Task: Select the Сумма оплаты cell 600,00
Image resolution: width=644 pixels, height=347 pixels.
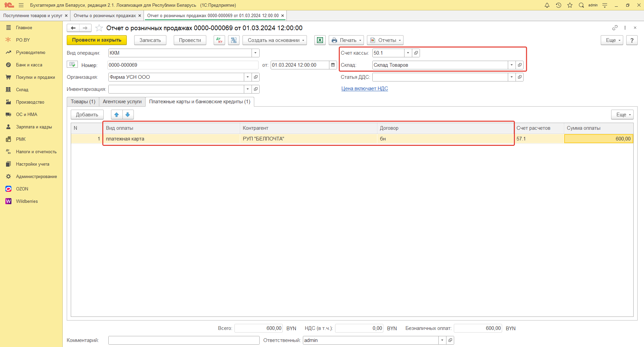Action: point(599,139)
